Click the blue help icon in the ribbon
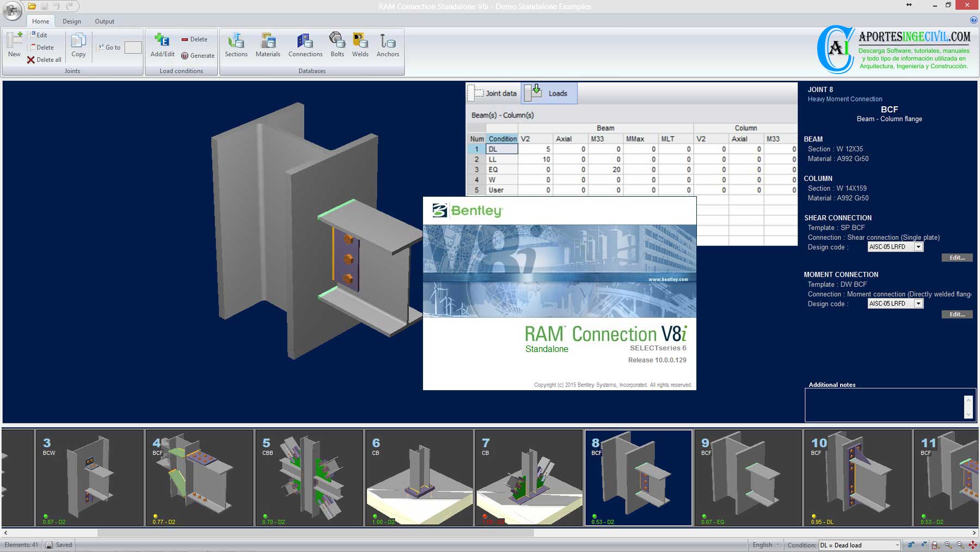Screen dimensions: 980x552 pos(974,20)
